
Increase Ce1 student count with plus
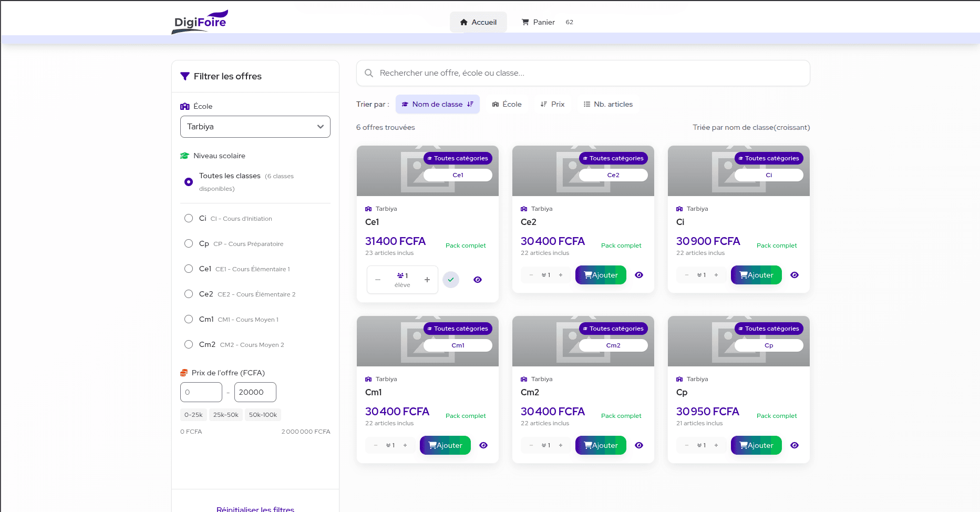pos(427,280)
